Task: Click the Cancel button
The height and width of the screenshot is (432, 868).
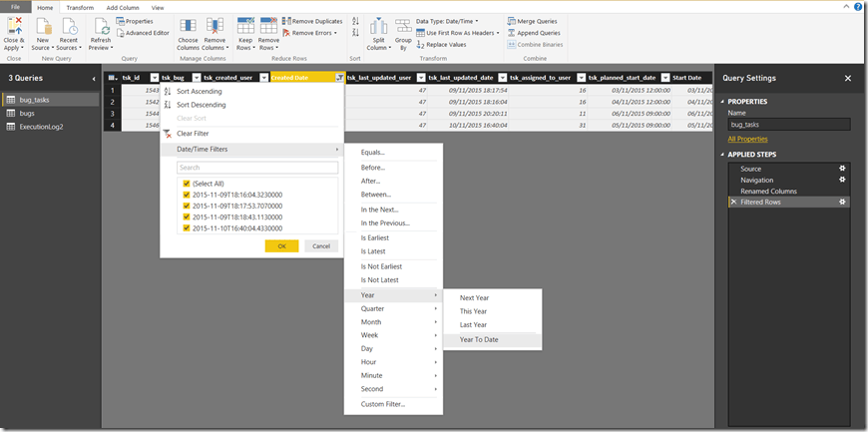Action: 321,245
